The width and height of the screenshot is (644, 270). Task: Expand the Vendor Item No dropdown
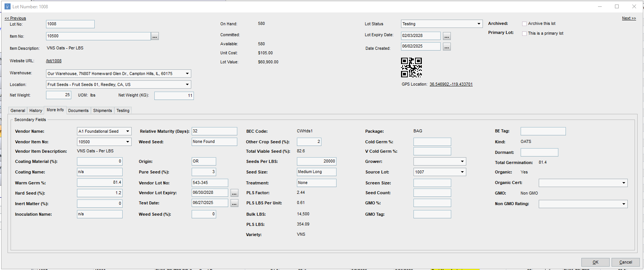click(x=128, y=142)
